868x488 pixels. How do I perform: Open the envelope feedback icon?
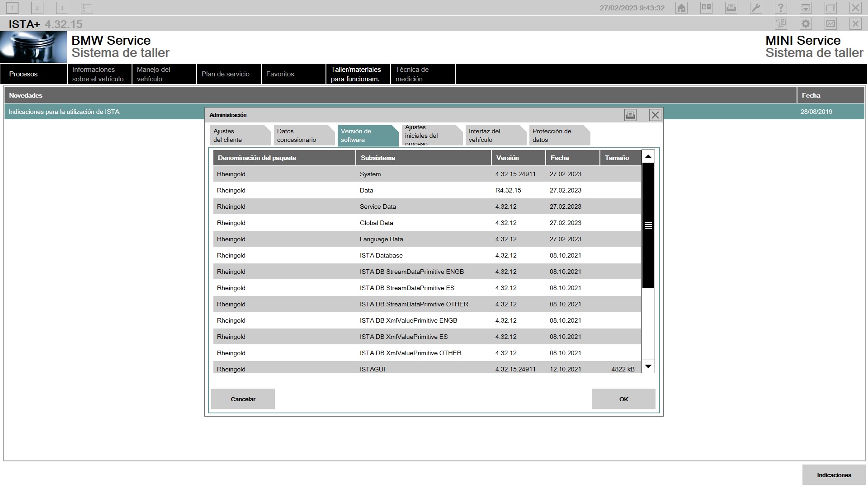pyautogui.click(x=830, y=24)
